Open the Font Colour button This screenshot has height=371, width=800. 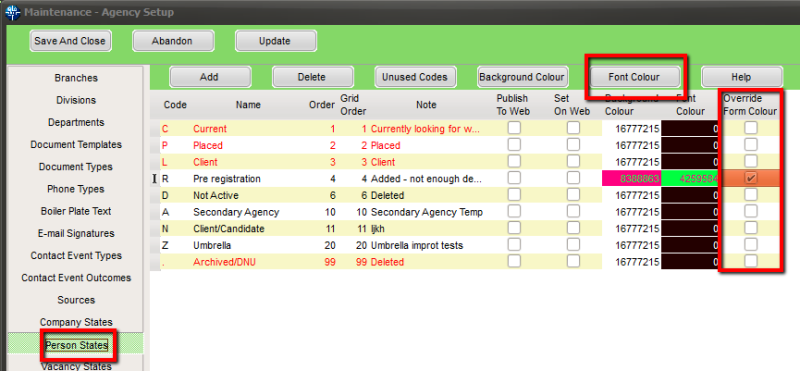click(x=634, y=77)
